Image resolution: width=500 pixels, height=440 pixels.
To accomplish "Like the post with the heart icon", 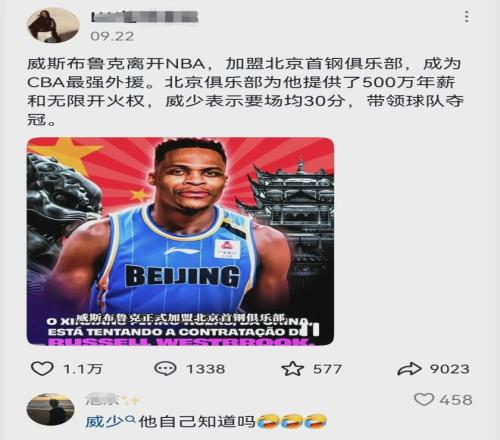I will pos(42,369).
